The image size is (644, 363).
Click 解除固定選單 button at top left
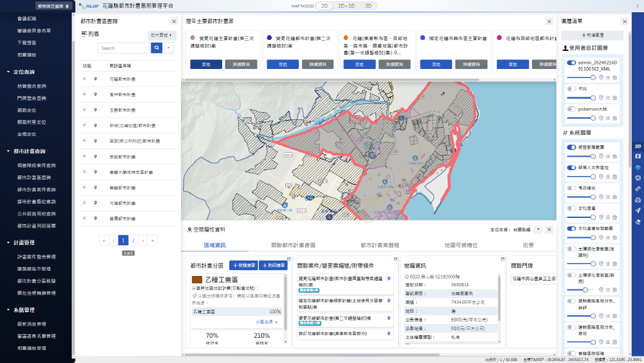point(53,6)
